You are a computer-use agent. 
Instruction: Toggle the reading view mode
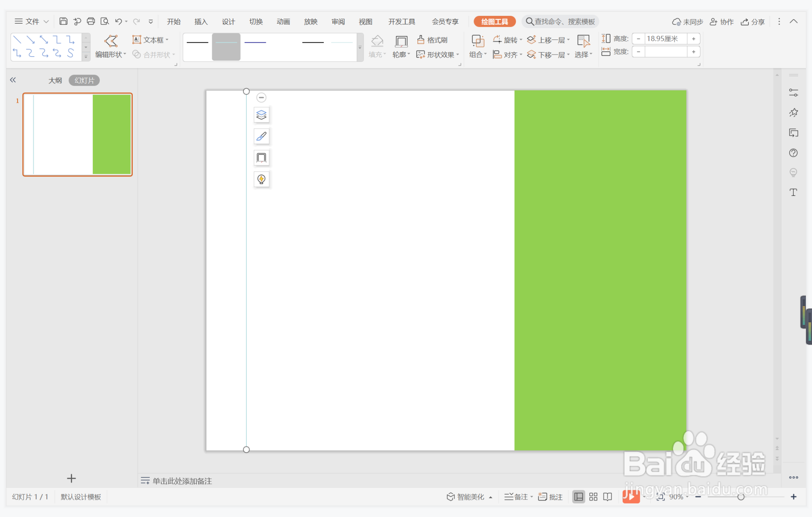(x=608, y=497)
